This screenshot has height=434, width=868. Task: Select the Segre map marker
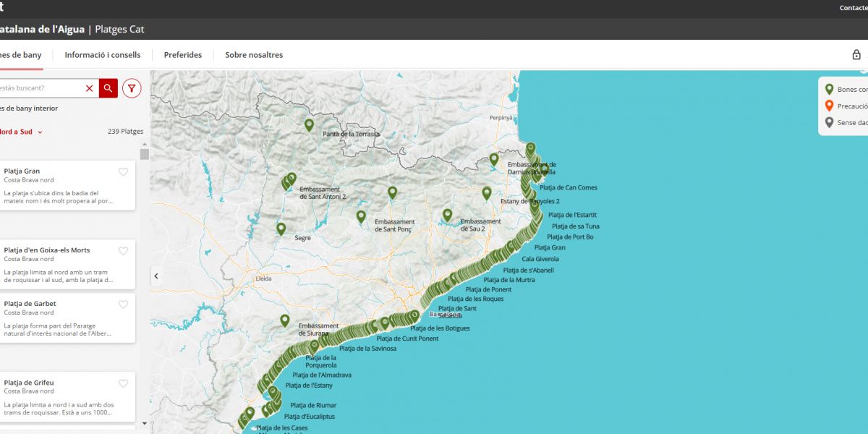[281, 229]
